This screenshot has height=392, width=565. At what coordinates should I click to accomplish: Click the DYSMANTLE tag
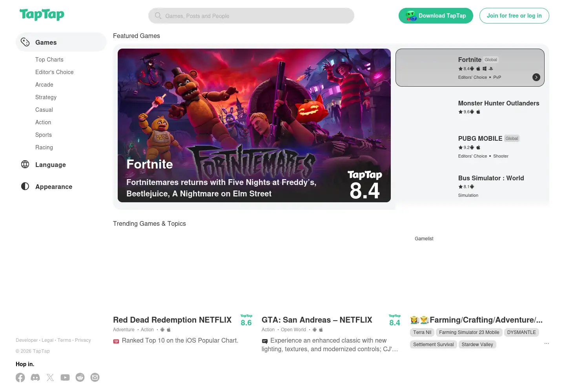click(521, 332)
